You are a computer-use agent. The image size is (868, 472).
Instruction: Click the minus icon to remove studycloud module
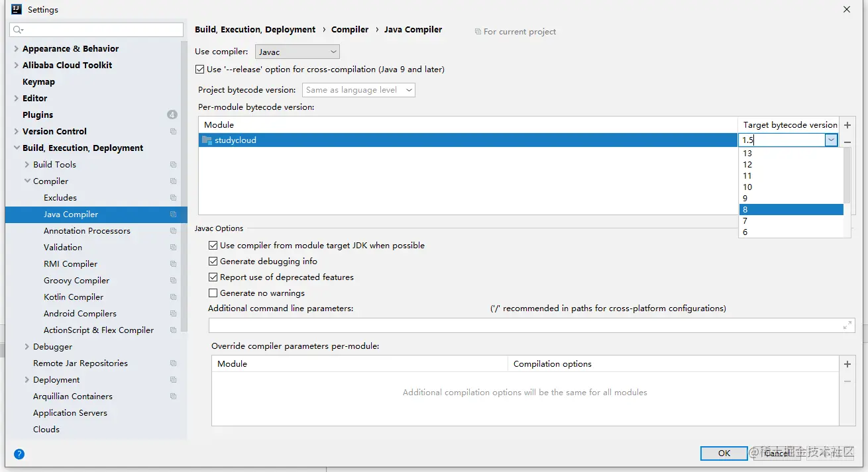847,142
